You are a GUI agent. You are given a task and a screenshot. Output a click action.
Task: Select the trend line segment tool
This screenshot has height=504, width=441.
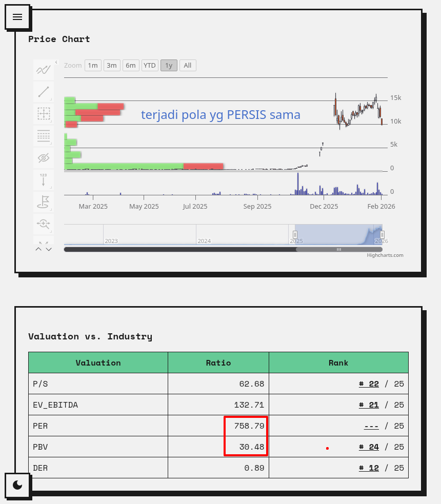point(44,92)
